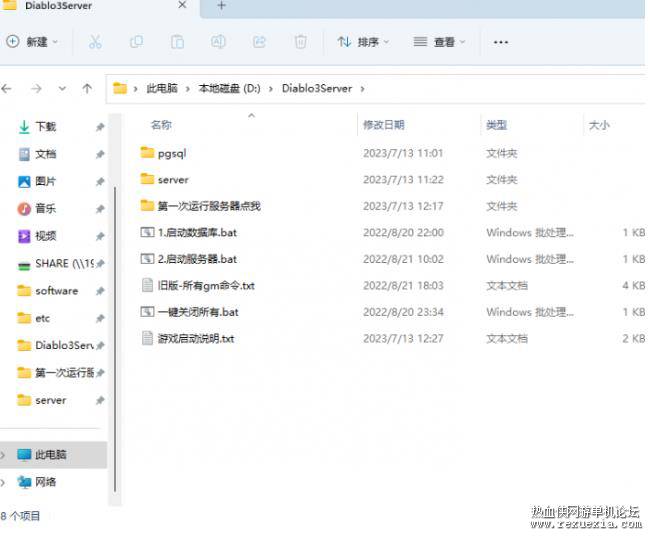Expand recent locations dropdown arrow
The height and width of the screenshot is (539, 650).
(x=62, y=88)
